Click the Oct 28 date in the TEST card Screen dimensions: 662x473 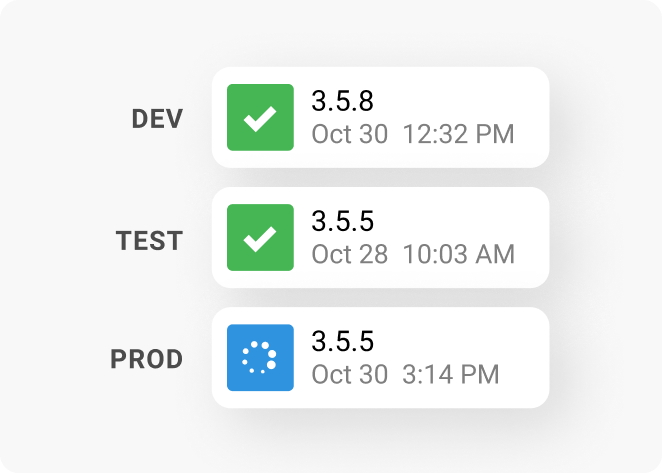[350, 254]
